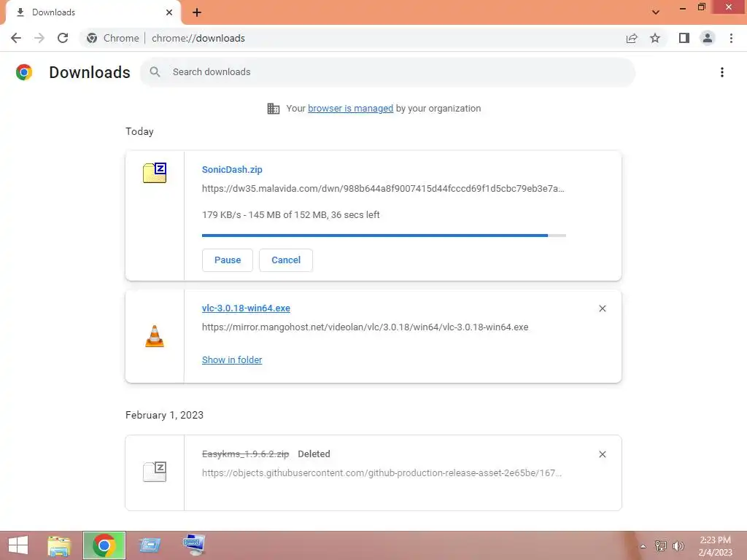Close the Downloads tab

[169, 12]
